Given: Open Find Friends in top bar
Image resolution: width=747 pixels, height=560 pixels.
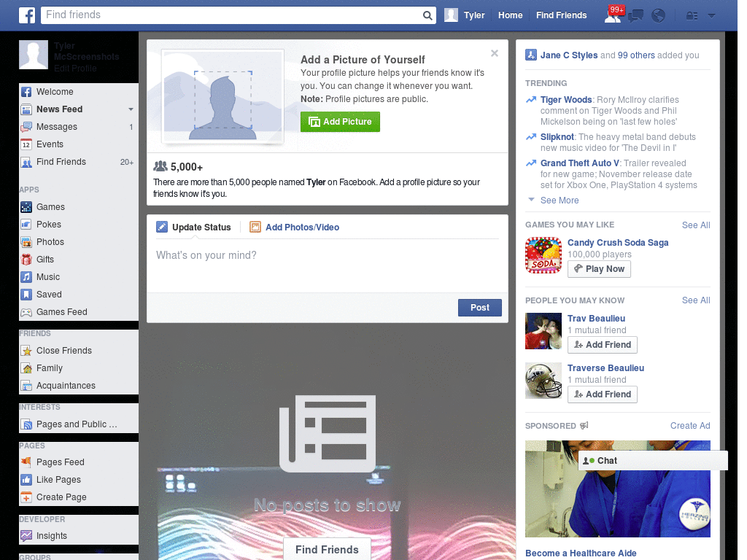Looking at the screenshot, I should click(x=561, y=15).
